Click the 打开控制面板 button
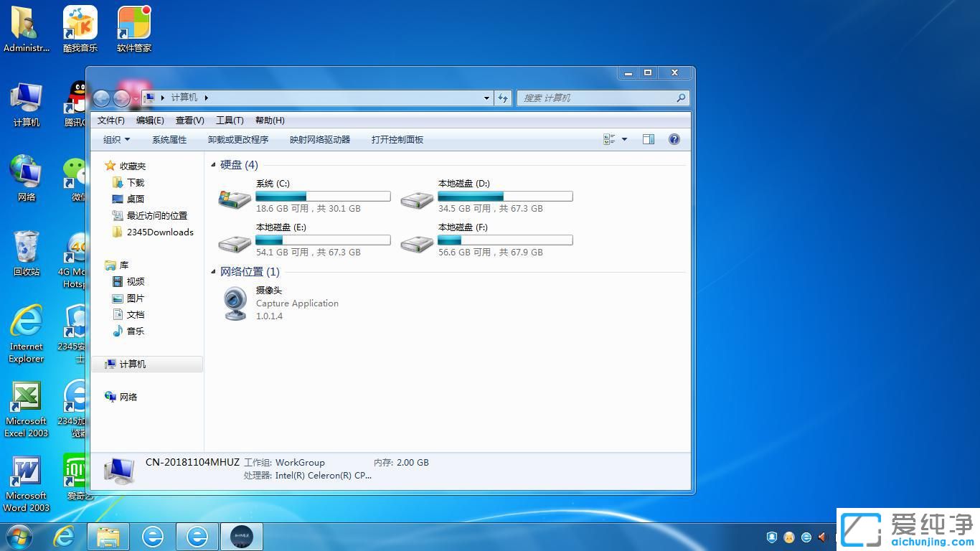Screen dimensions: 980x551 coord(397,139)
